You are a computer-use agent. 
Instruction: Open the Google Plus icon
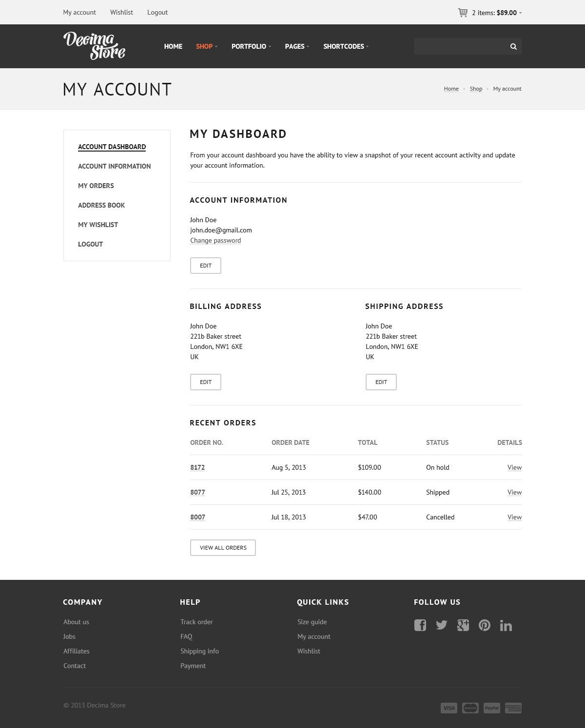pos(463,625)
